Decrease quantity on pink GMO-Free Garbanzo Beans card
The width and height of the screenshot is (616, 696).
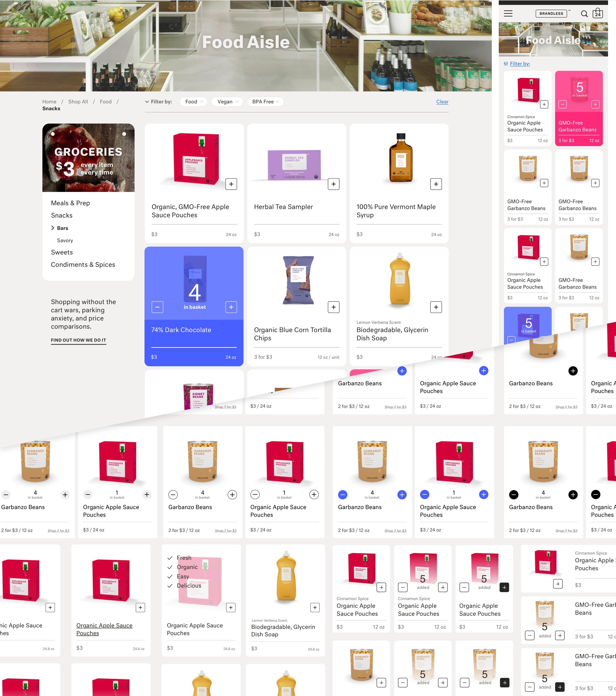[563, 105]
